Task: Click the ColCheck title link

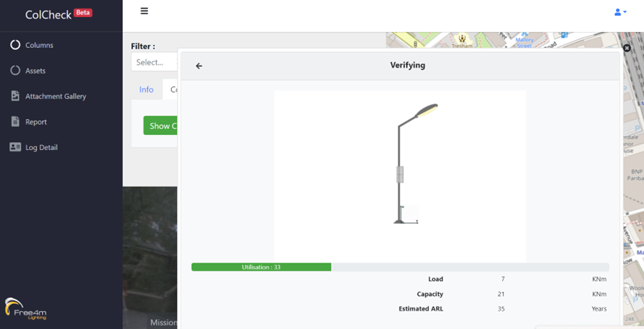Action: tap(48, 15)
